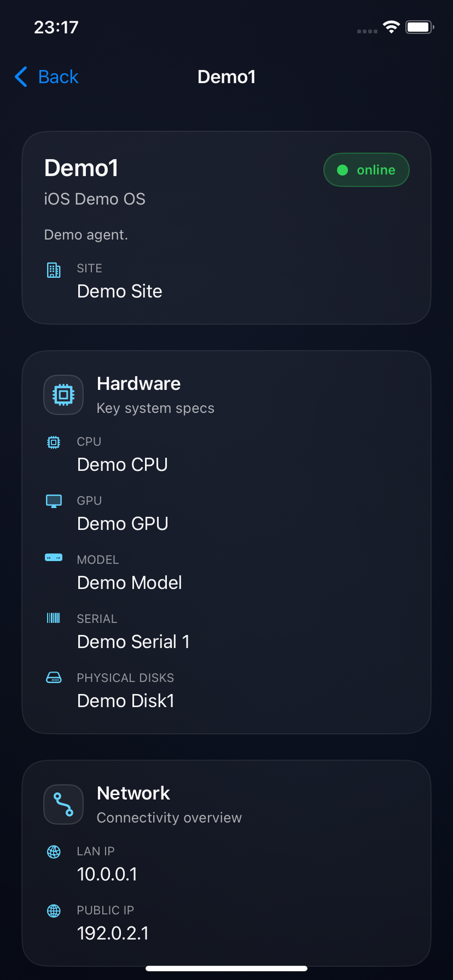Tap the Demo Serial 1 value
The image size is (453, 980).
coord(133,641)
